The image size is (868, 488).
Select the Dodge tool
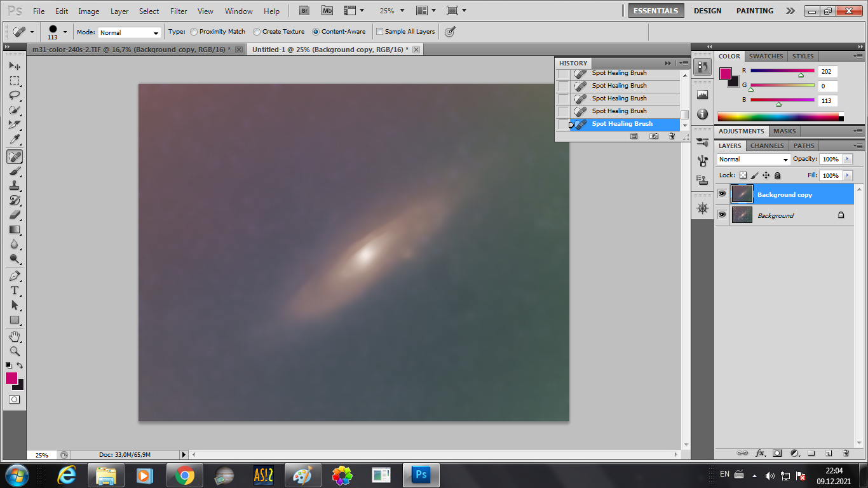15,259
